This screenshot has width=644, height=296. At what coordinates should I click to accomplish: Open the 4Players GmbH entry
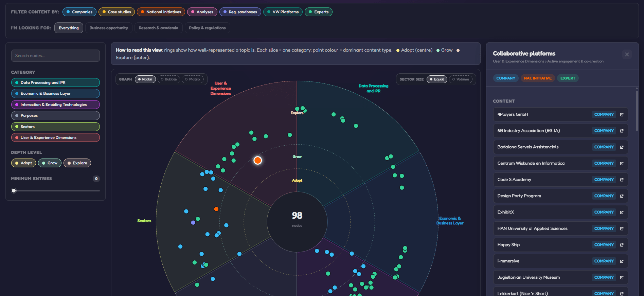point(560,114)
